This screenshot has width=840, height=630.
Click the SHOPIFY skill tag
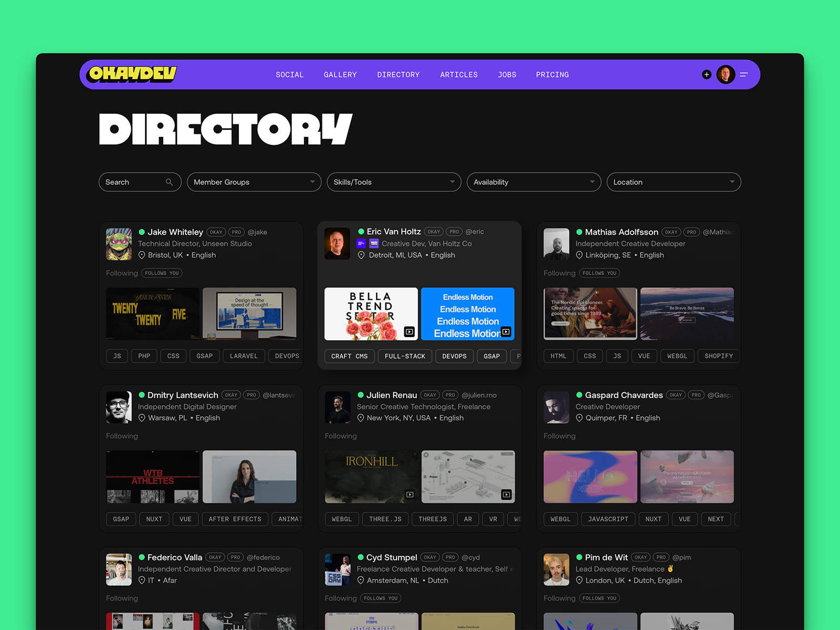(719, 356)
